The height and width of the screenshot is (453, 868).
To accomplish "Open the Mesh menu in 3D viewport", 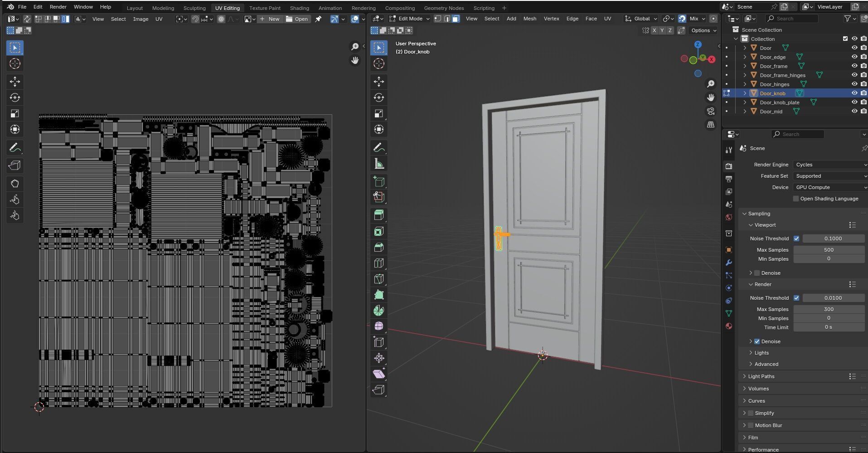I will 530,19.
